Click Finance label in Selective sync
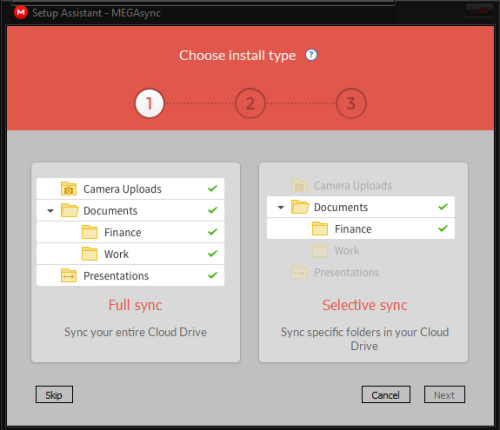The image size is (500, 430). (x=353, y=229)
